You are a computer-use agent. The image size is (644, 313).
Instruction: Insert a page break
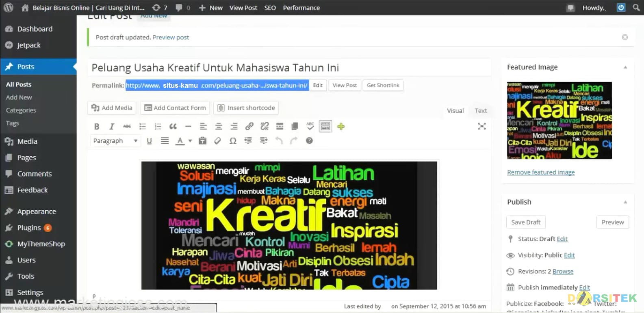pyautogui.click(x=295, y=126)
